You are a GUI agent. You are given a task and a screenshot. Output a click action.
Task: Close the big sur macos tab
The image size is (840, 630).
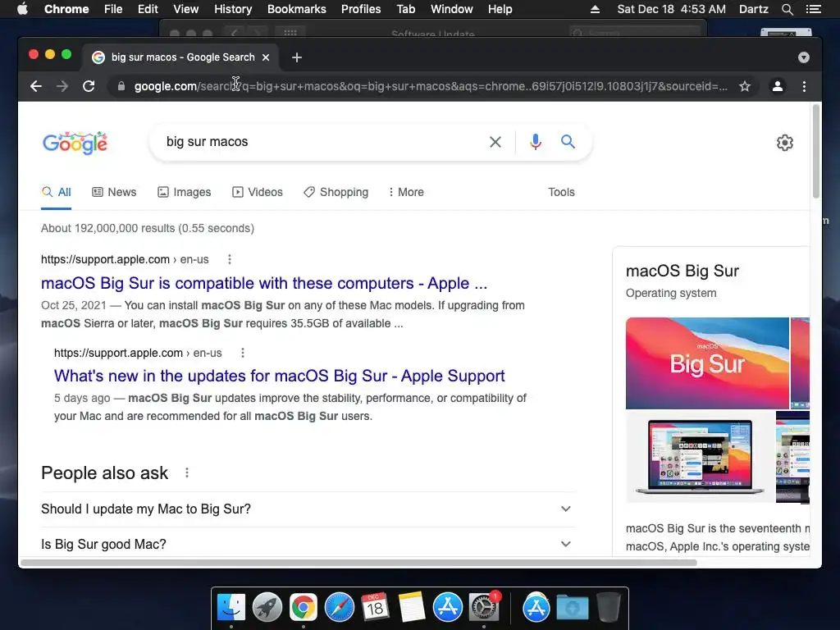tap(266, 57)
